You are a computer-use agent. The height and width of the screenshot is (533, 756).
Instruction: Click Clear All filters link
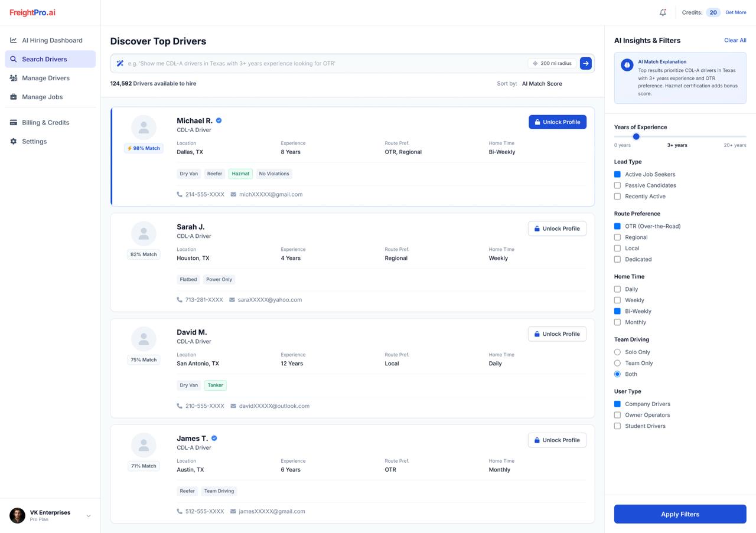(735, 40)
